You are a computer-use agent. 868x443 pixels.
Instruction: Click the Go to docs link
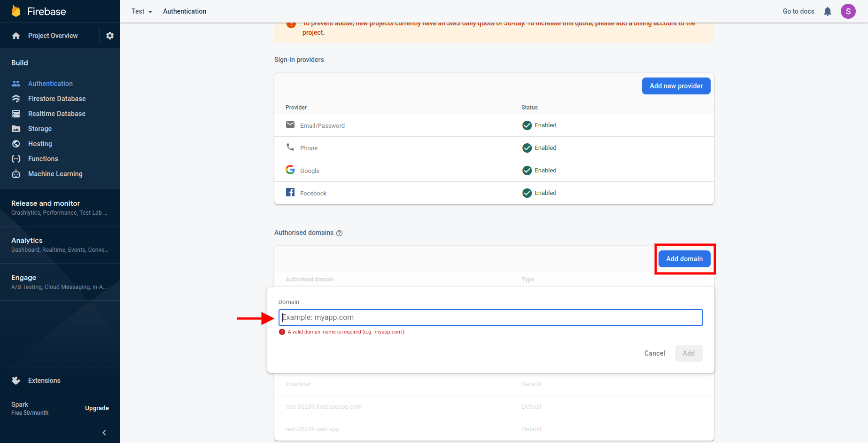point(798,11)
